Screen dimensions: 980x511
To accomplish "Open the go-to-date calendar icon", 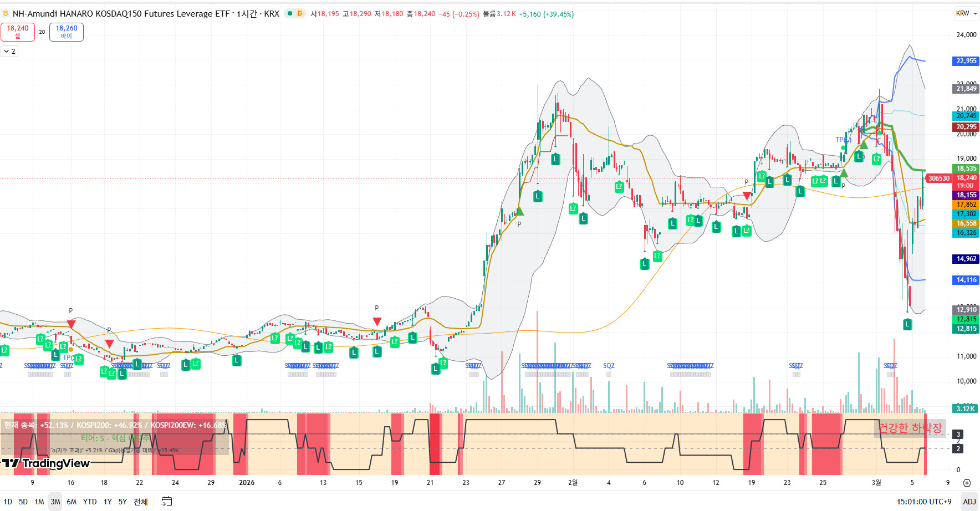I will click(x=166, y=502).
